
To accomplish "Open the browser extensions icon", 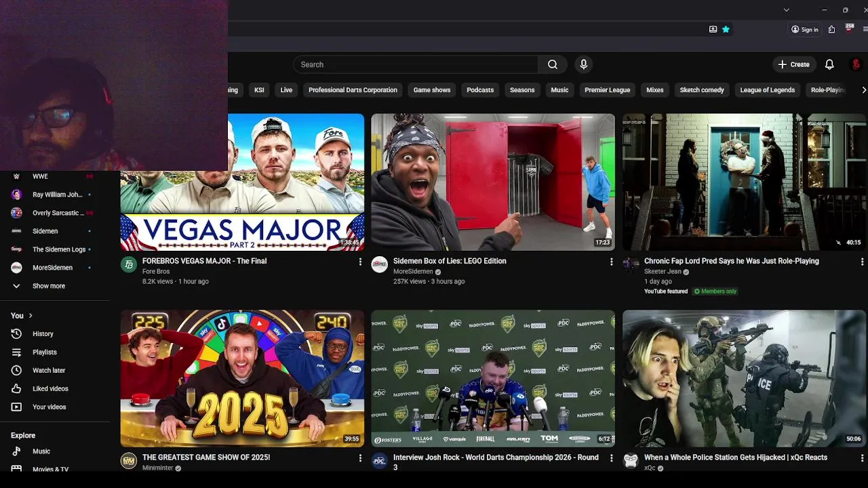I will coord(831,29).
